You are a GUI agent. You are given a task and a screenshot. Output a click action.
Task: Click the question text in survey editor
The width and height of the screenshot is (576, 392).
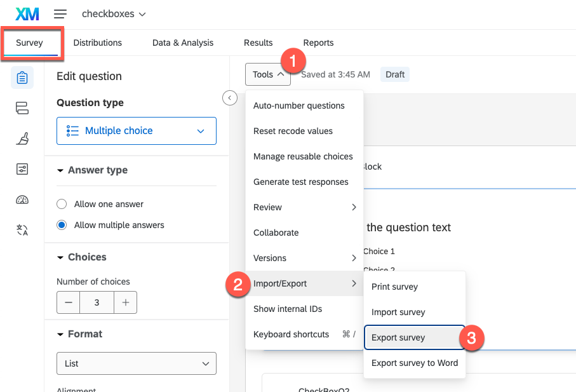pyautogui.click(x=408, y=227)
